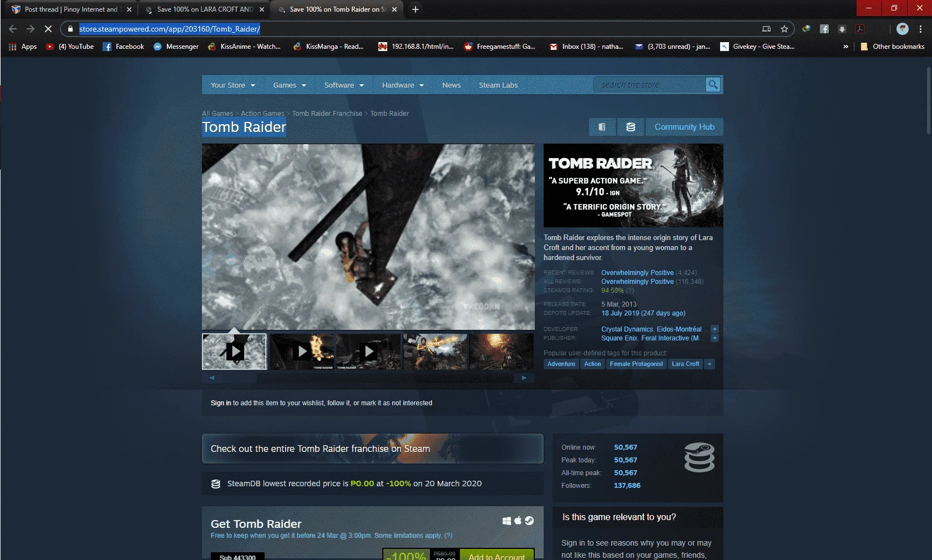Click the Tomb Raider Franchise breadcrumb
Image resolution: width=932 pixels, height=560 pixels.
coord(327,114)
